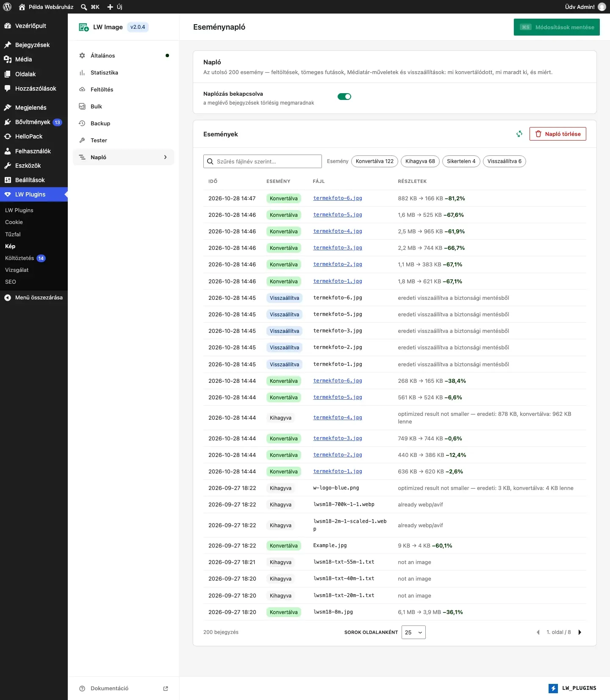Click the Napló törlése button

[x=558, y=134]
